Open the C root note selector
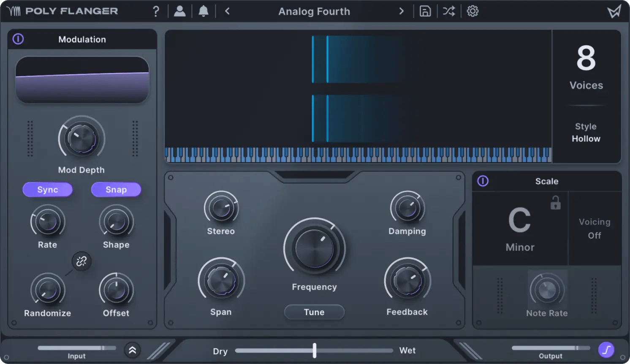Image resolution: width=630 pixels, height=364 pixels. click(519, 220)
